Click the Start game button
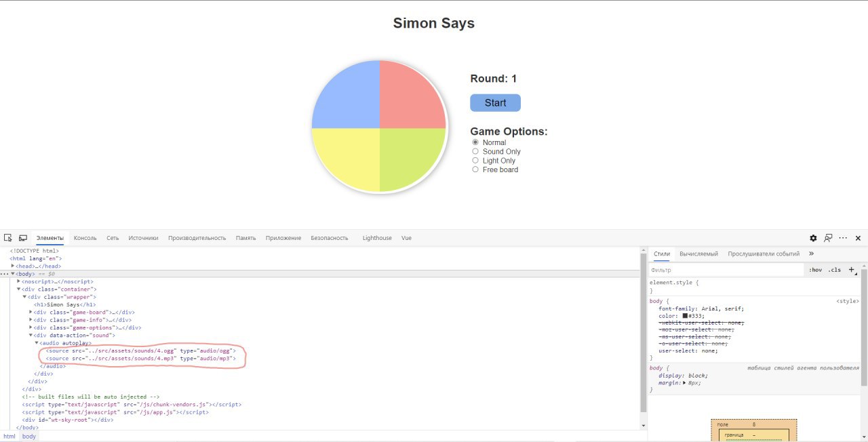Image resolution: width=868 pixels, height=442 pixels. pyautogui.click(x=495, y=103)
